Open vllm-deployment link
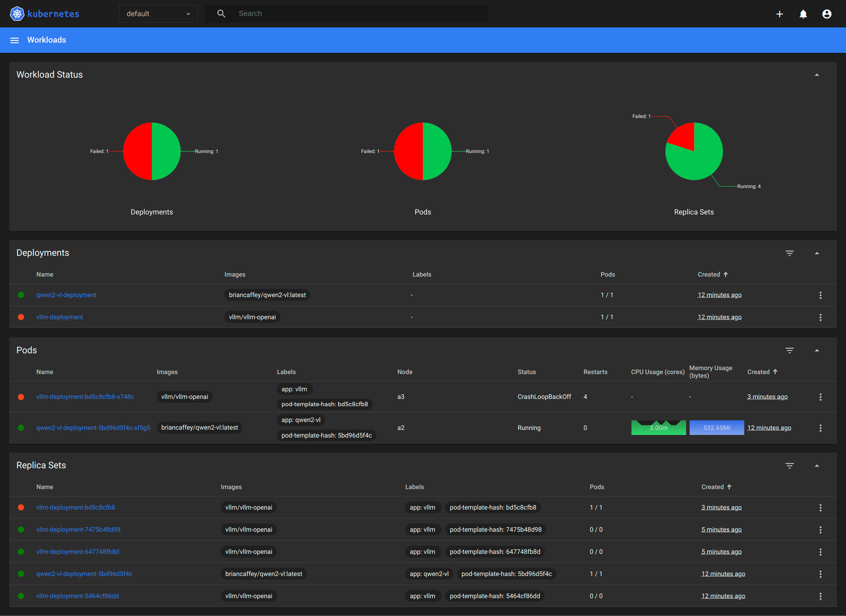This screenshot has height=616, width=846. point(59,317)
